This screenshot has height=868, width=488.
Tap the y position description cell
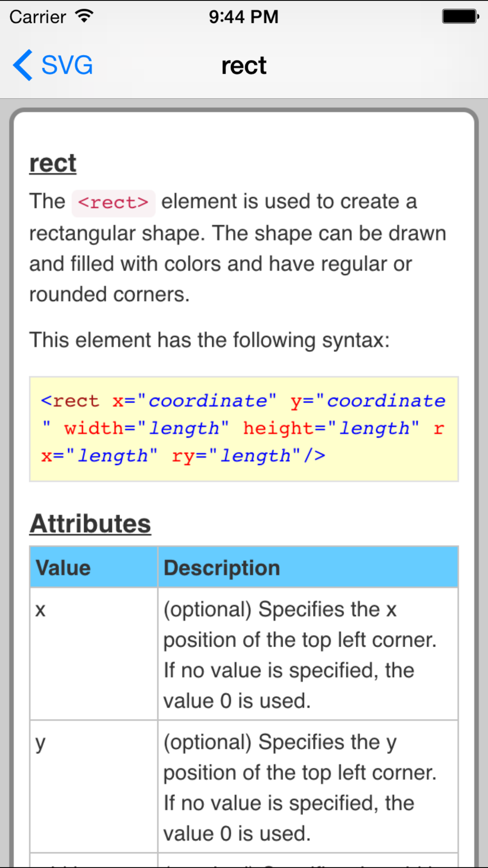[308, 786]
